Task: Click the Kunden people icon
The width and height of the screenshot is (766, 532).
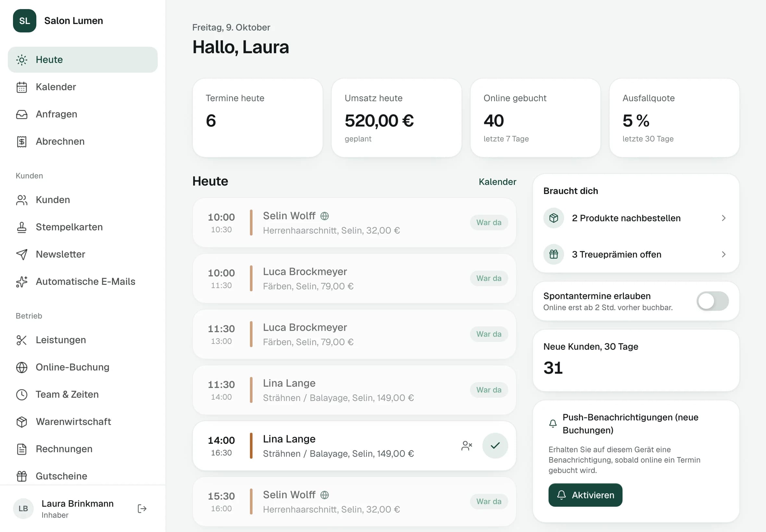Action: pyautogui.click(x=22, y=200)
